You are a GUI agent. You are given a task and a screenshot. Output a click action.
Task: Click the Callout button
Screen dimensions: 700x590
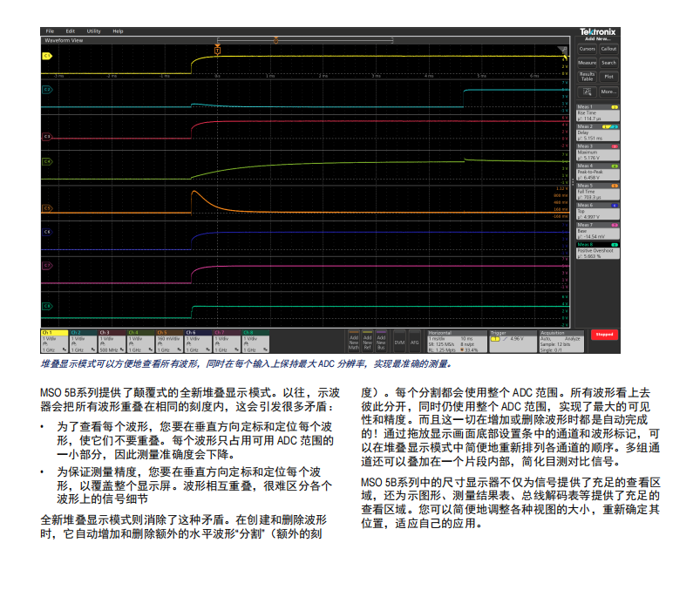click(608, 49)
